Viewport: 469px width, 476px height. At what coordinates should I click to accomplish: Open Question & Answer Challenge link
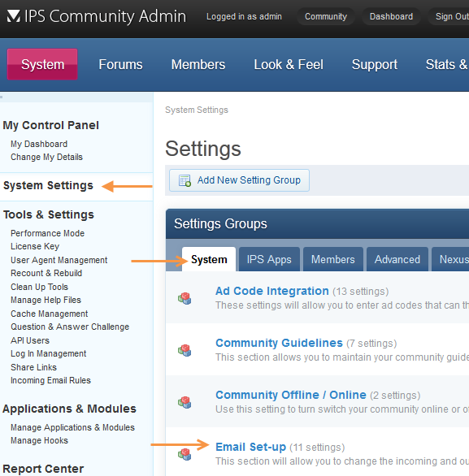[70, 327]
